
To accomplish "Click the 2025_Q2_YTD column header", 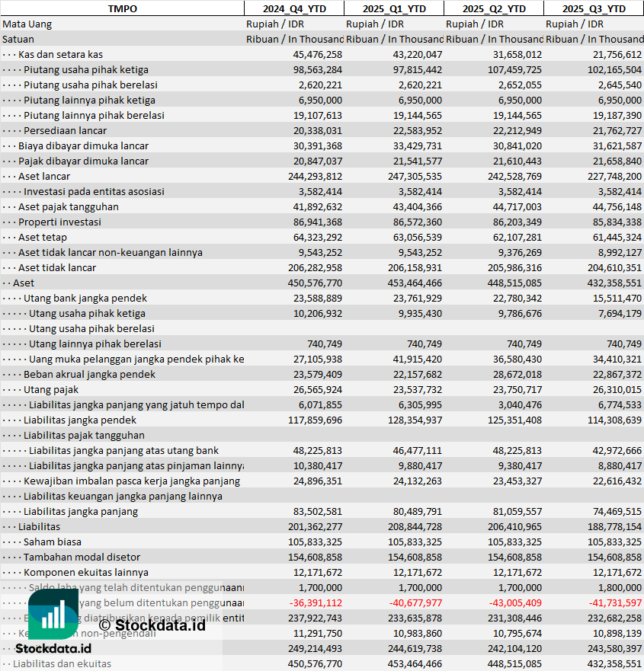I will click(x=494, y=8).
